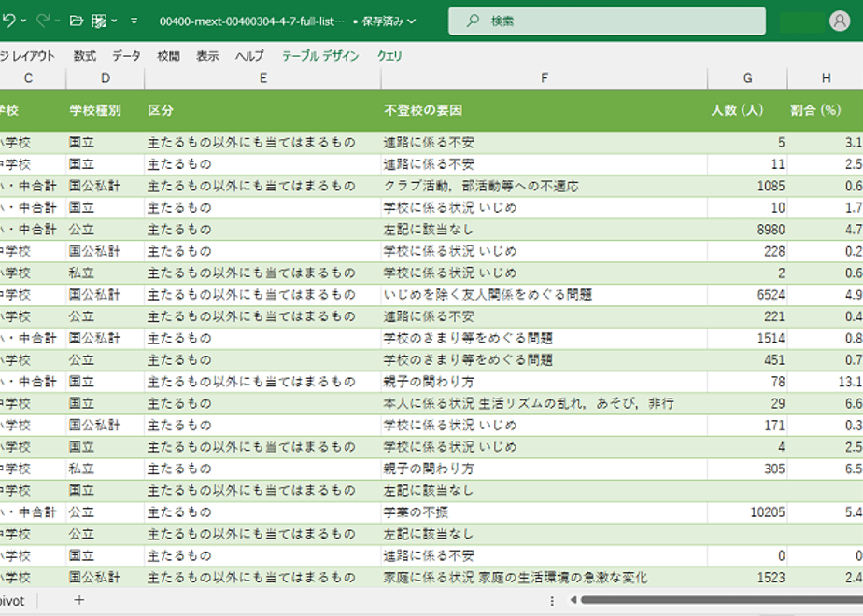Select cell 家庭の生活環境の急激な変化
This screenshot has width=863, height=616.
coord(545,578)
